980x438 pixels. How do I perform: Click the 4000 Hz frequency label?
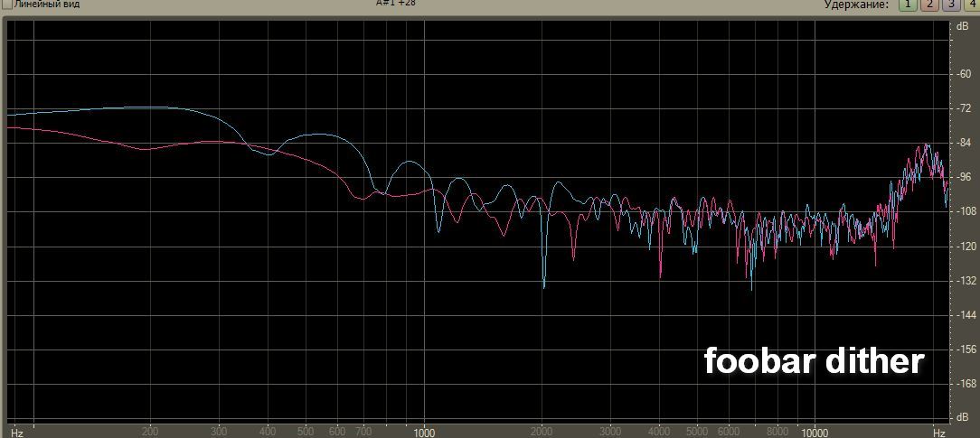659,432
